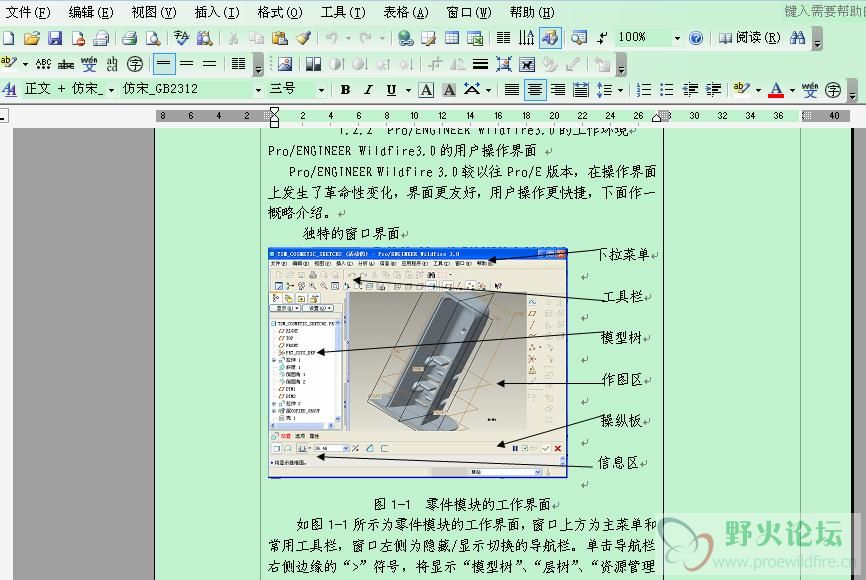Open Print Preview with the magnifier page icon
This screenshot has height=580, width=866.
[152, 38]
